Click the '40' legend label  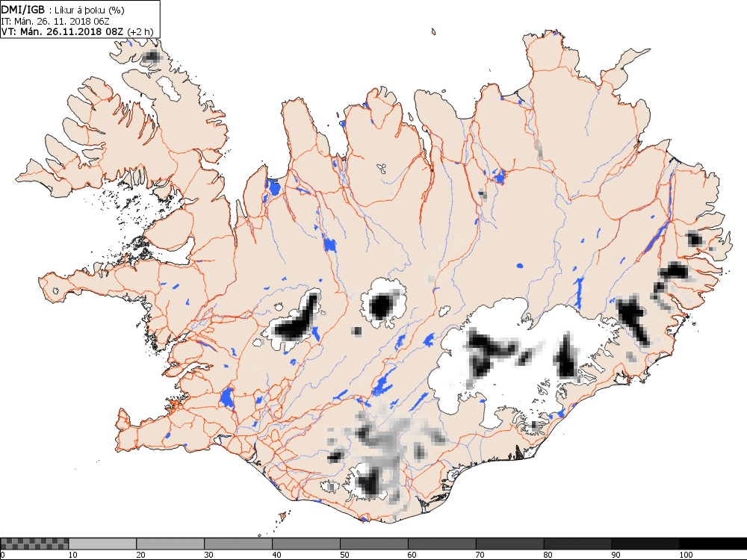pos(276,555)
